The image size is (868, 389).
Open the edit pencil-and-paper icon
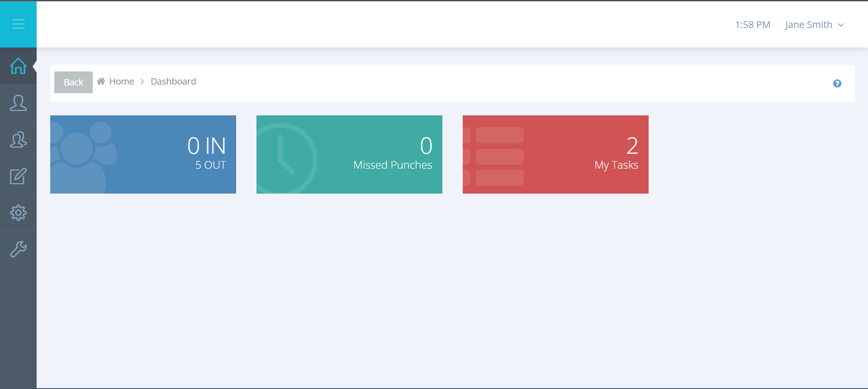(x=18, y=176)
